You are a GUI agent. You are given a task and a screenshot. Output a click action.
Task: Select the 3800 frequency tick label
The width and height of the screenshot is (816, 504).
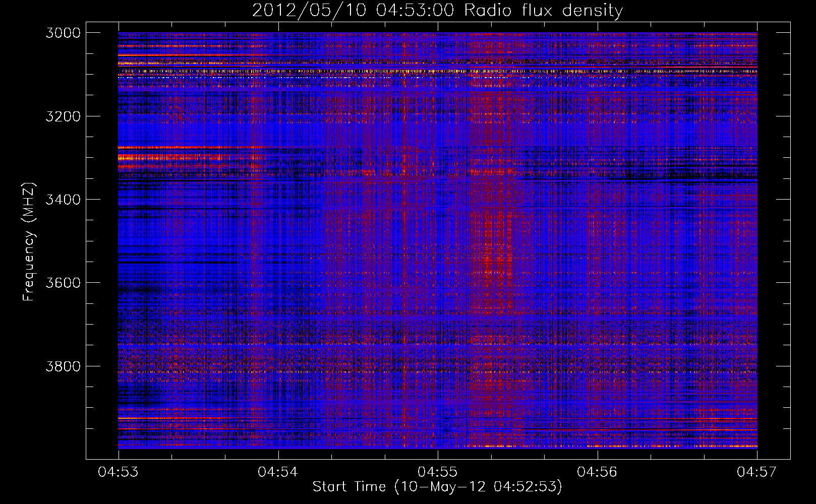63,366
